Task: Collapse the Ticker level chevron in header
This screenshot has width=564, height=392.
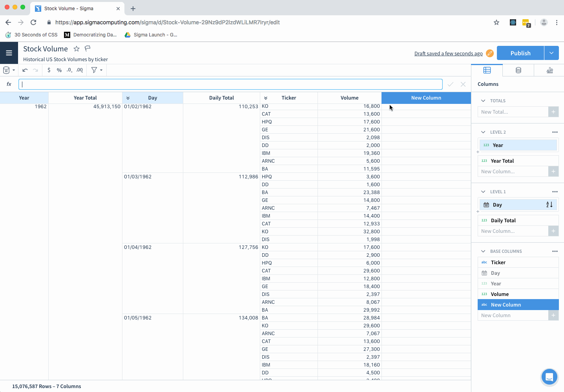Action: (x=266, y=98)
